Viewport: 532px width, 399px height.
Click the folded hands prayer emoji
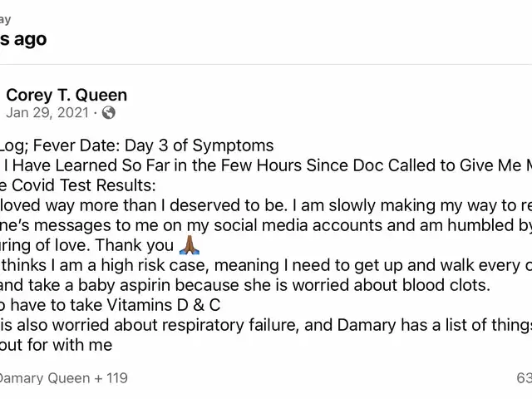point(190,245)
